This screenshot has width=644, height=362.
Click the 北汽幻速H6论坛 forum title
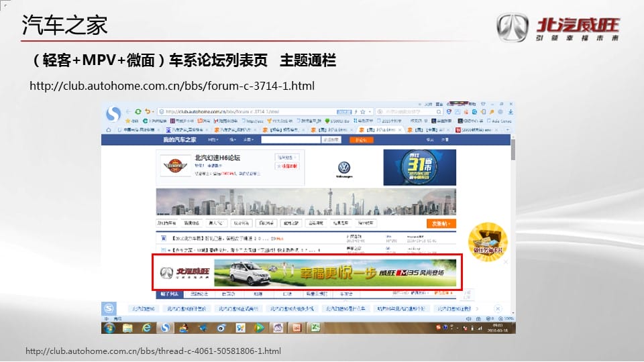click(x=217, y=158)
